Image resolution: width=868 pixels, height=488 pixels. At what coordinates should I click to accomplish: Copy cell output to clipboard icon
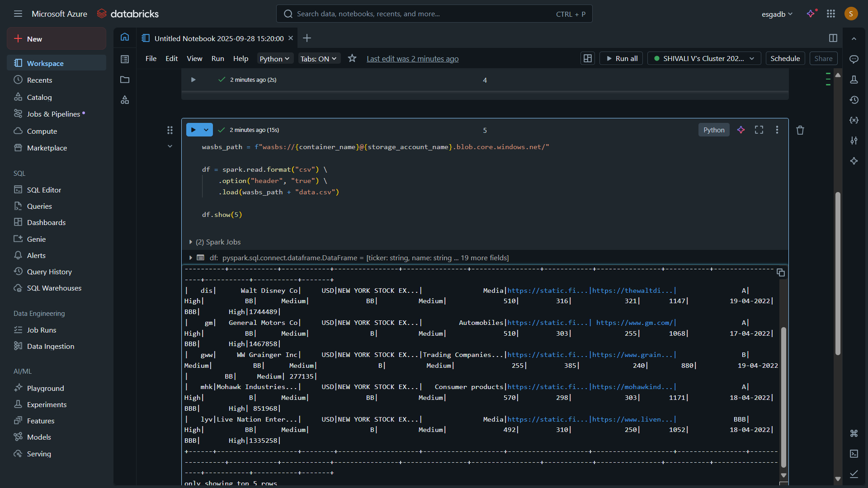[x=781, y=272]
